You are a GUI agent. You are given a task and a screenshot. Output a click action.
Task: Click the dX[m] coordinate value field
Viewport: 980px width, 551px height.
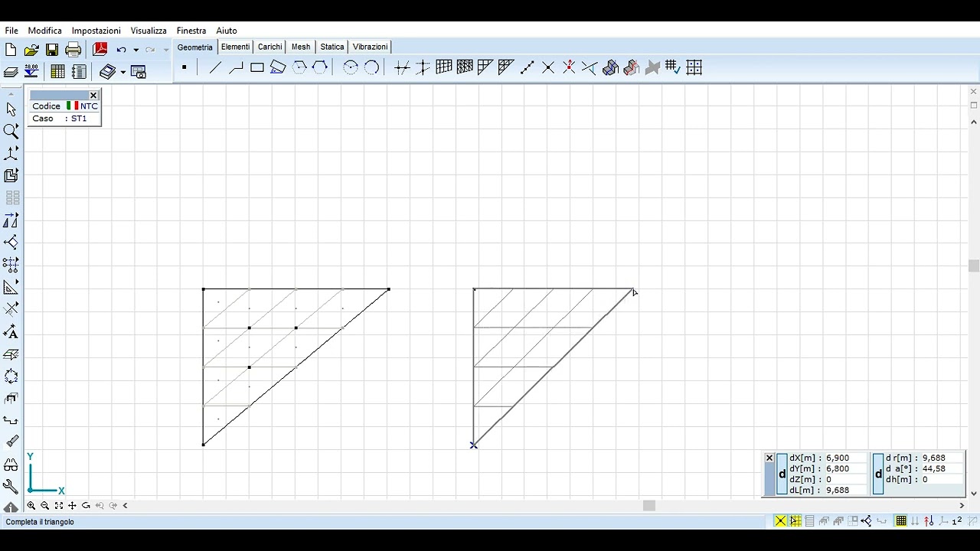pyautogui.click(x=845, y=458)
